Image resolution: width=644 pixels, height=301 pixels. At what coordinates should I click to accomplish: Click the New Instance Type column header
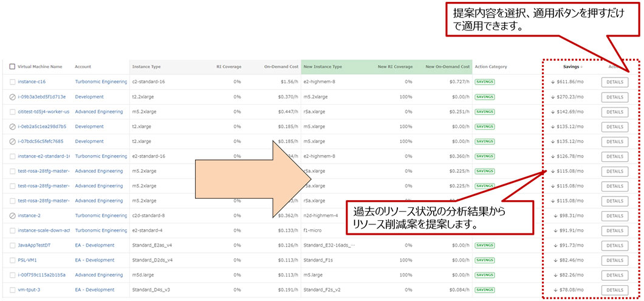click(x=323, y=67)
